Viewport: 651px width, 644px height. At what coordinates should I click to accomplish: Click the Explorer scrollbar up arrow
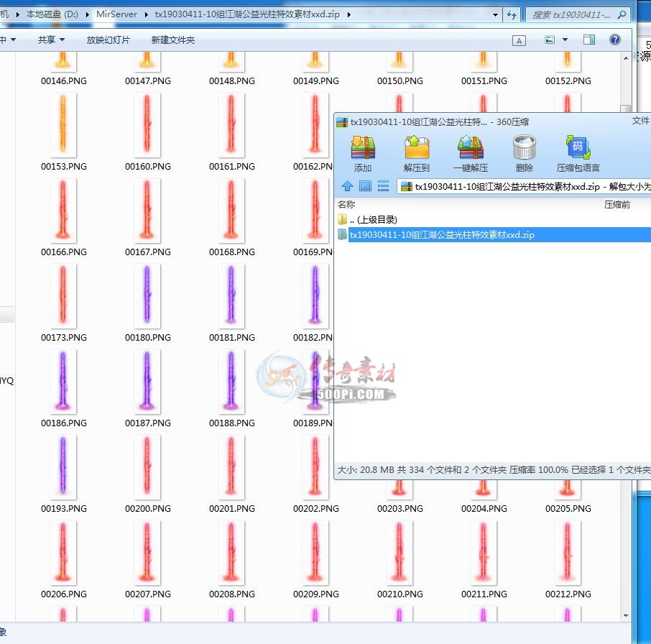pos(626,58)
